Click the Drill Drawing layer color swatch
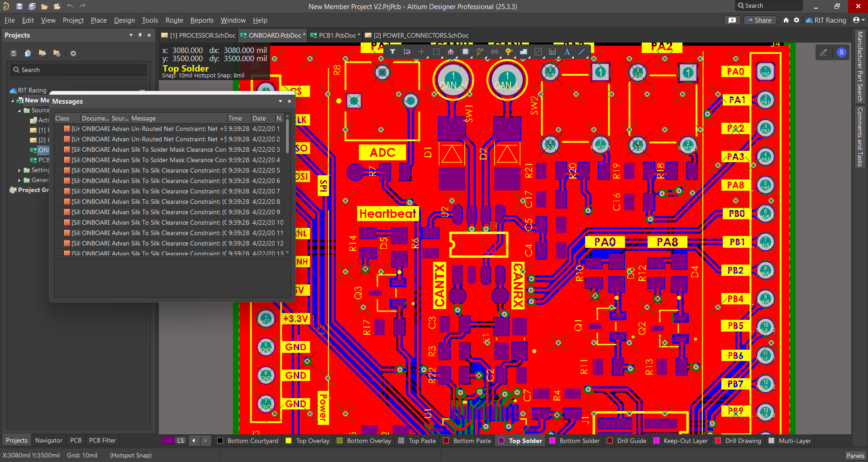The height and width of the screenshot is (462, 868). click(718, 441)
